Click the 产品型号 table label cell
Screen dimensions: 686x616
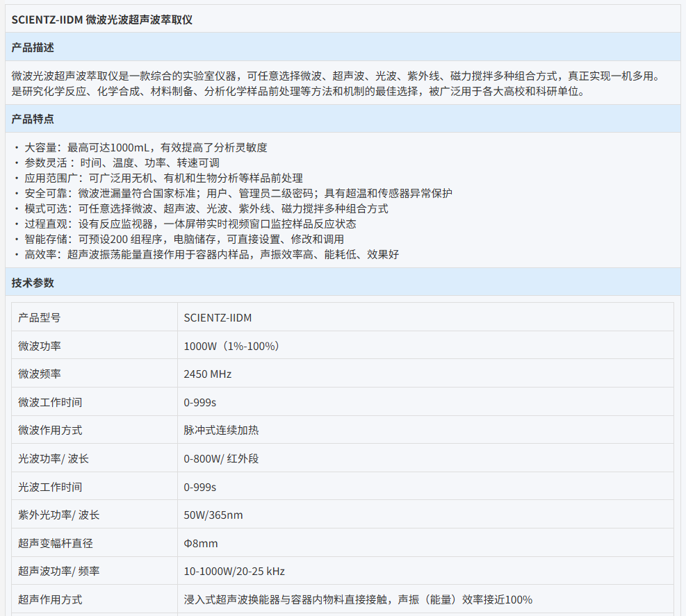(40, 317)
